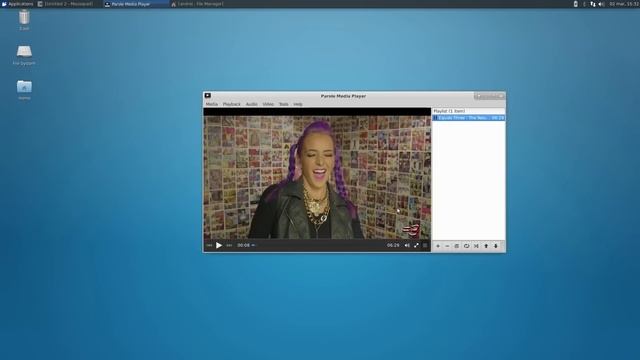This screenshot has width=640, height=360.
Task: Toggle repeat mode for the playlist
Action: click(467, 246)
